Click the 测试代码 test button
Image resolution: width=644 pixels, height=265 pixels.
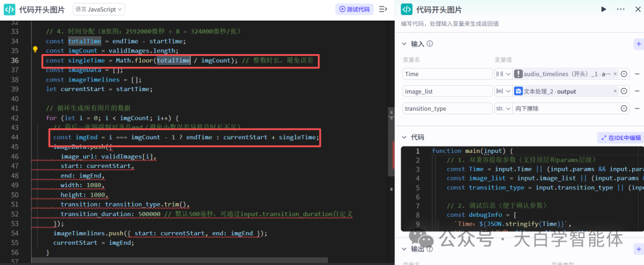coord(354,9)
